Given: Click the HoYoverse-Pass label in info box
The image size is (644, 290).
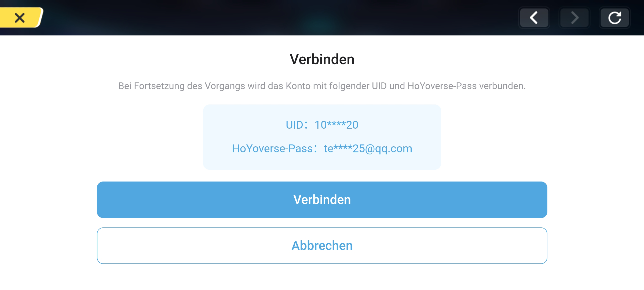Looking at the screenshot, I should click(x=272, y=148).
